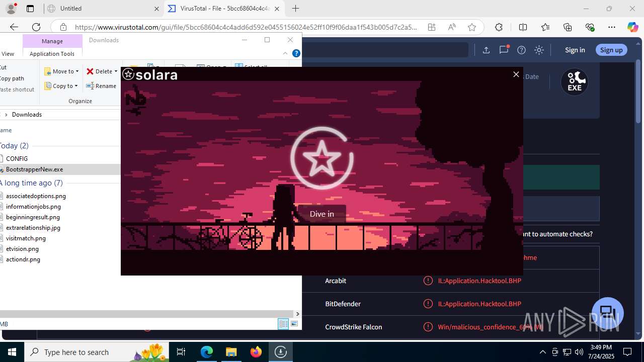Viewport: 644px width, 362px height.
Task: Select associatedoptions.png file
Action: coord(36,196)
